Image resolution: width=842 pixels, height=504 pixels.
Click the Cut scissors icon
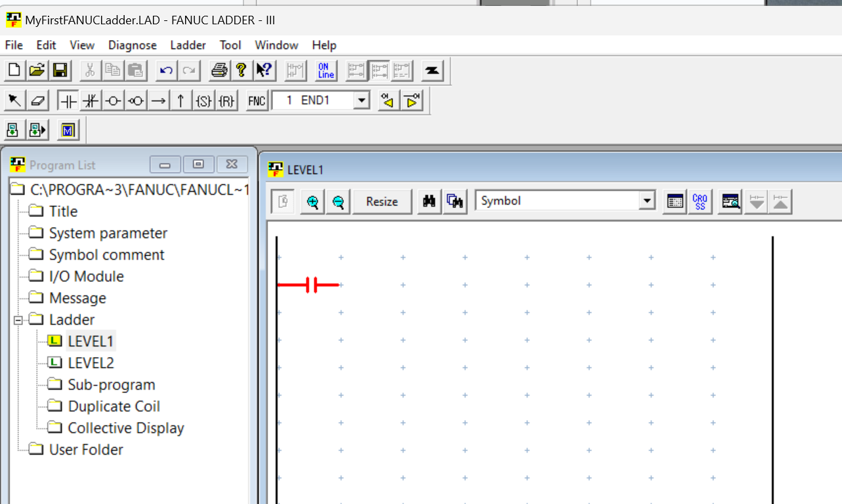point(90,70)
